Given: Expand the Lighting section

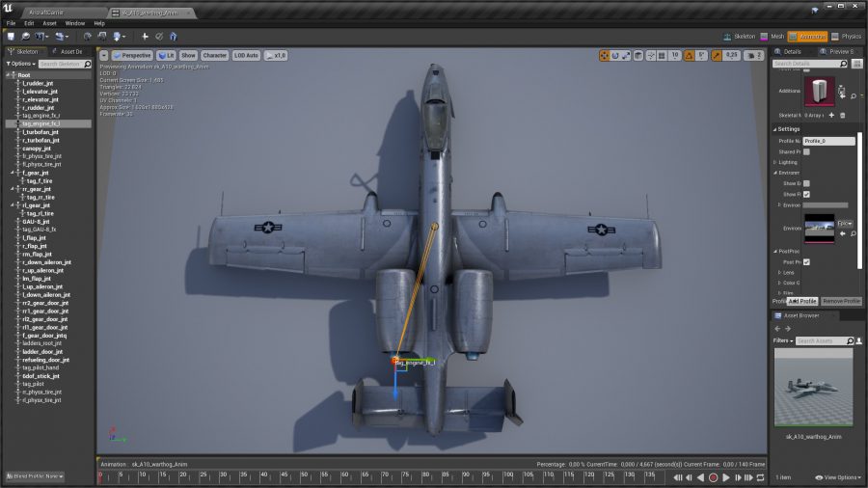Looking at the screenshot, I should (x=775, y=162).
